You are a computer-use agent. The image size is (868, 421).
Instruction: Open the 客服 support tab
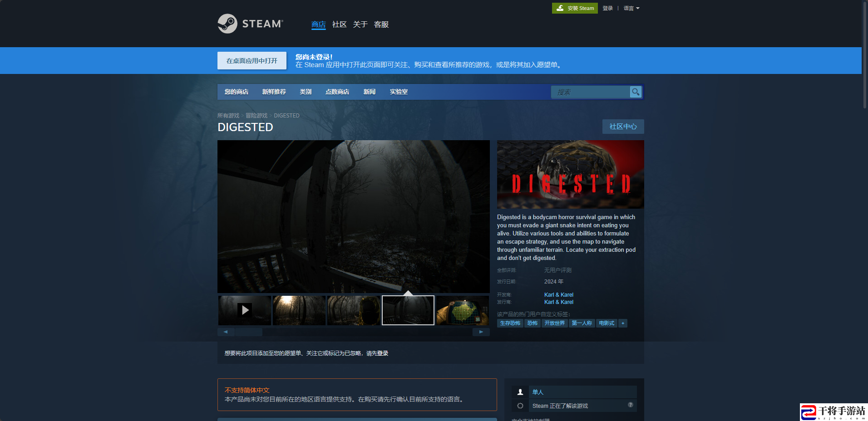pyautogui.click(x=381, y=24)
